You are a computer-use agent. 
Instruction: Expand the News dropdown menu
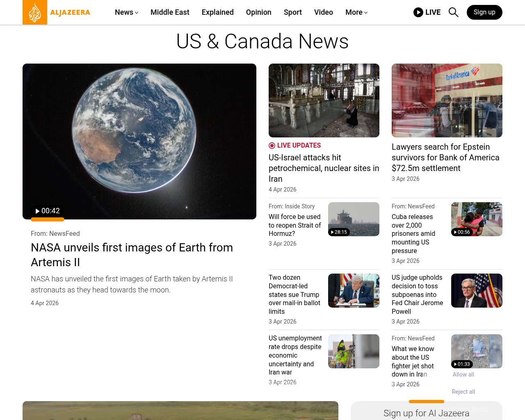pyautogui.click(x=126, y=12)
